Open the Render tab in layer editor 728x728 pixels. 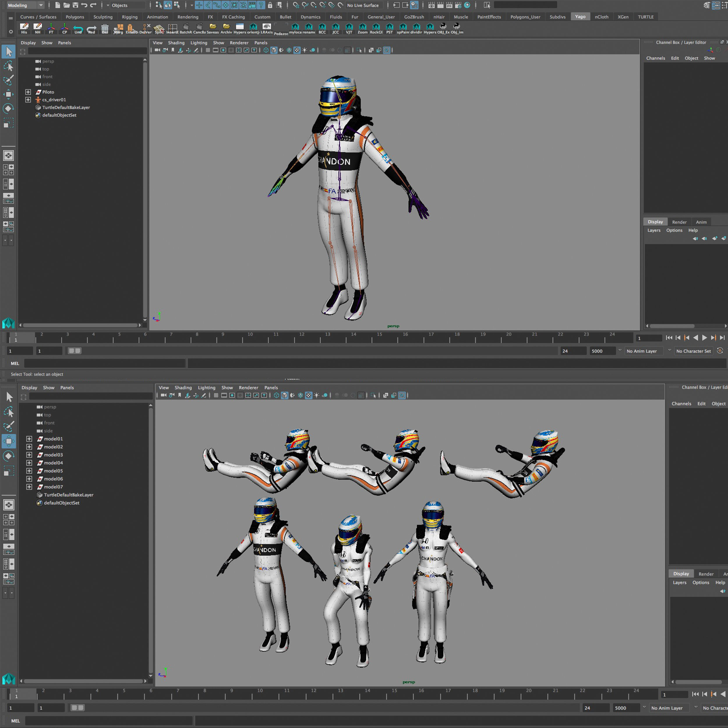[679, 222]
